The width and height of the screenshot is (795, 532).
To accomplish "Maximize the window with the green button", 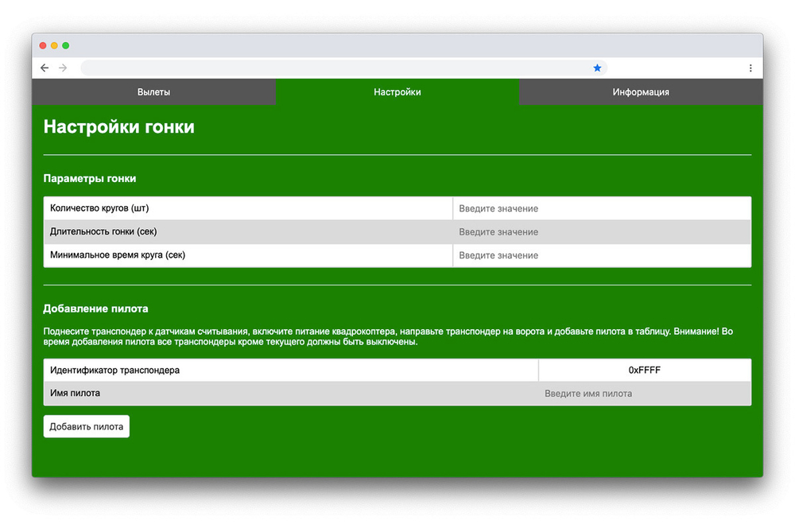I will [66, 45].
